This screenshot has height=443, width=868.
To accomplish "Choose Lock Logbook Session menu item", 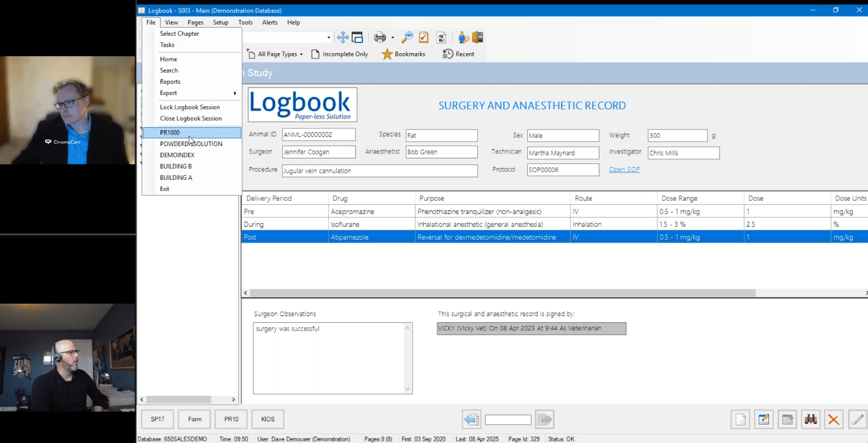I will [x=190, y=107].
